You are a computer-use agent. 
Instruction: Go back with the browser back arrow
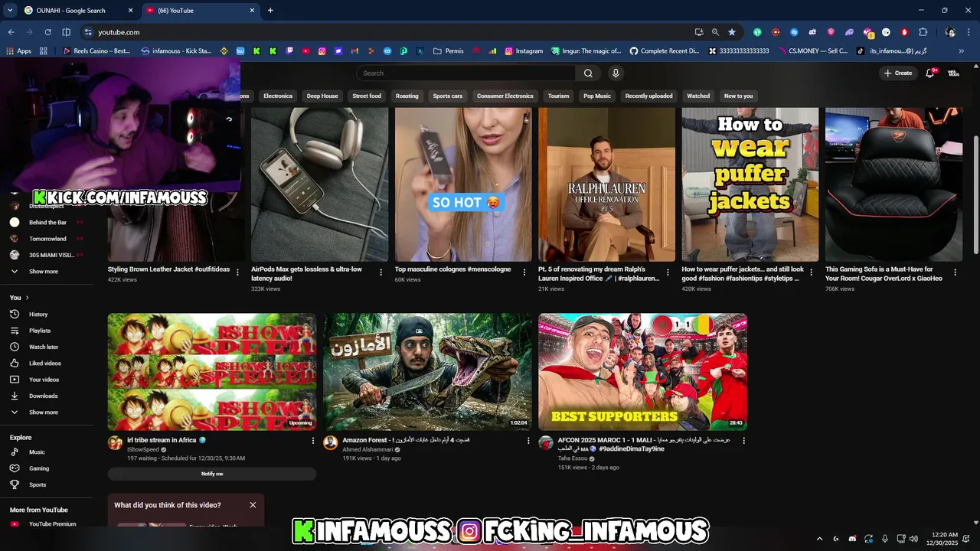tap(11, 32)
